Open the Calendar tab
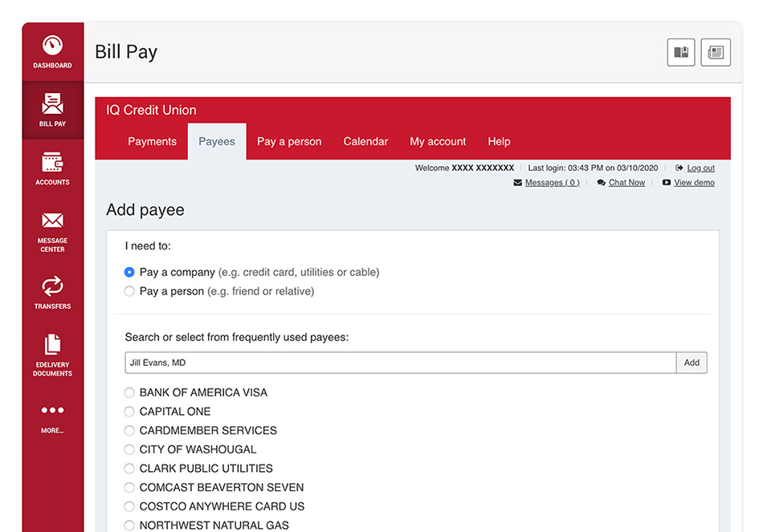Screen dimensions: 763x532 point(365,141)
